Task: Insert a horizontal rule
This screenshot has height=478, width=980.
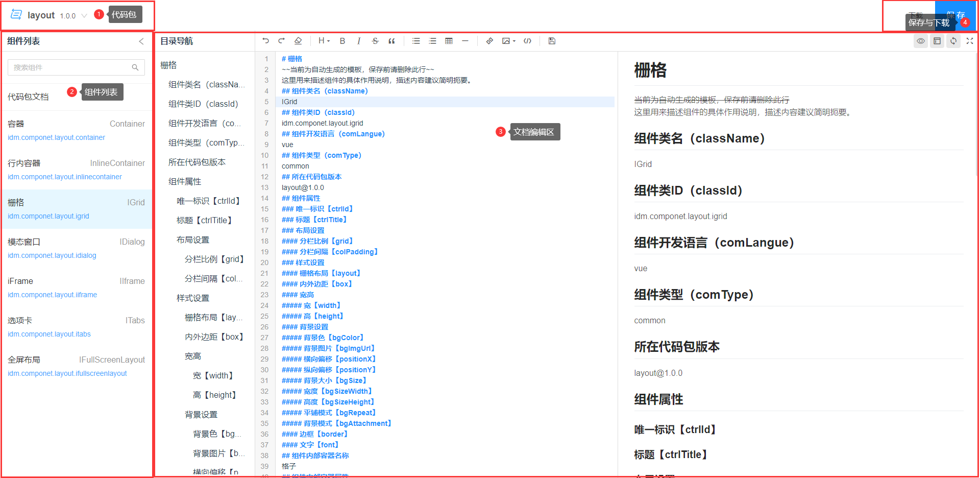Action: (x=465, y=41)
